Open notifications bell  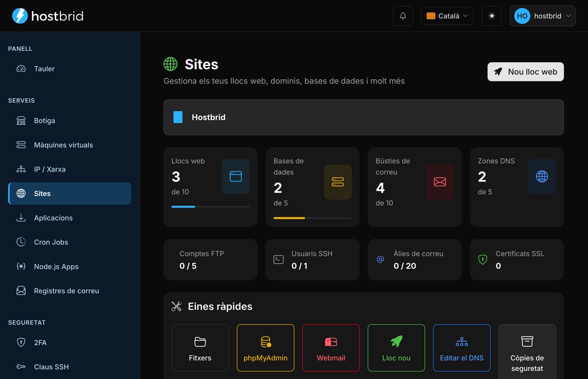(403, 16)
